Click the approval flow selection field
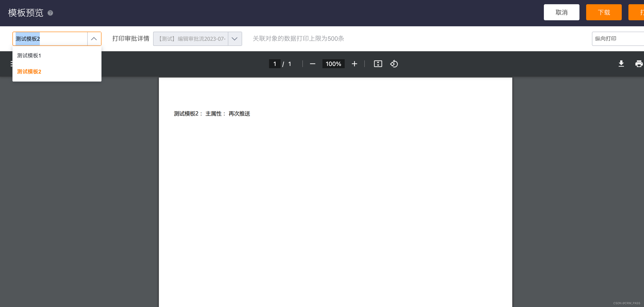 tap(191, 39)
